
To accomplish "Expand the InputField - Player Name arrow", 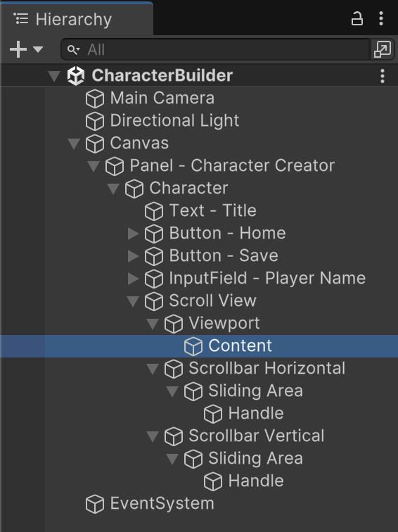I will pos(133,278).
